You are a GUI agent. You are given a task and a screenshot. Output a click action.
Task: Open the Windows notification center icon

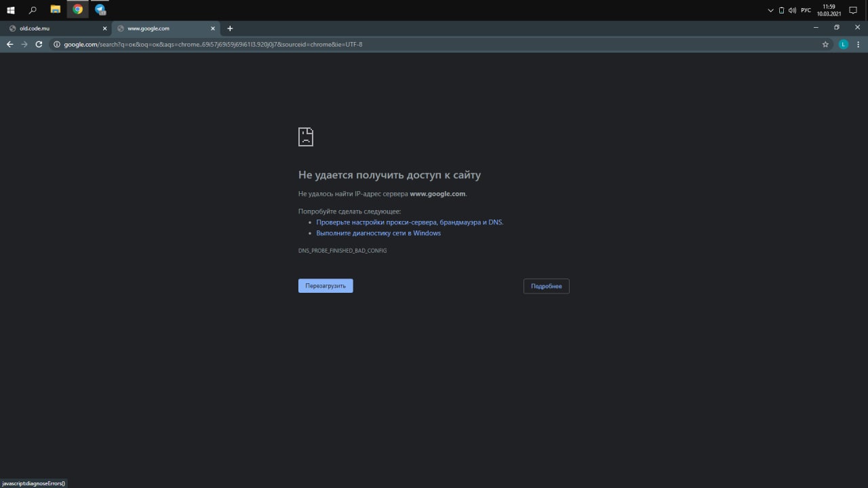point(854,10)
